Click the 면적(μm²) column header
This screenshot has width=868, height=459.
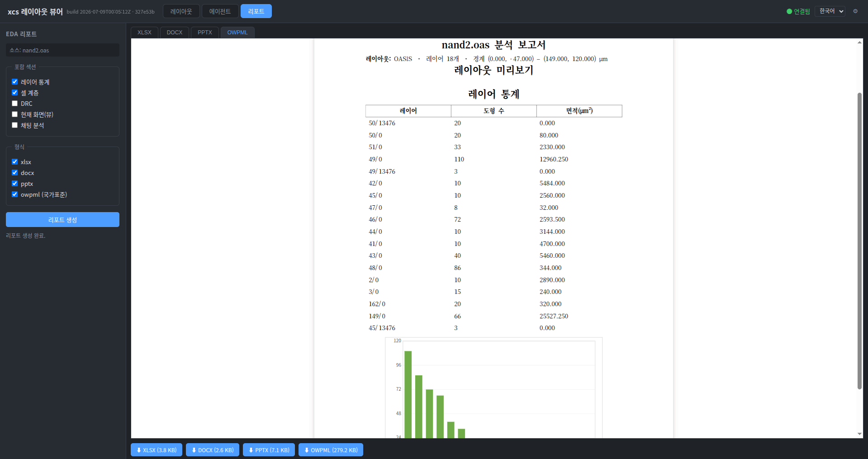pos(579,111)
